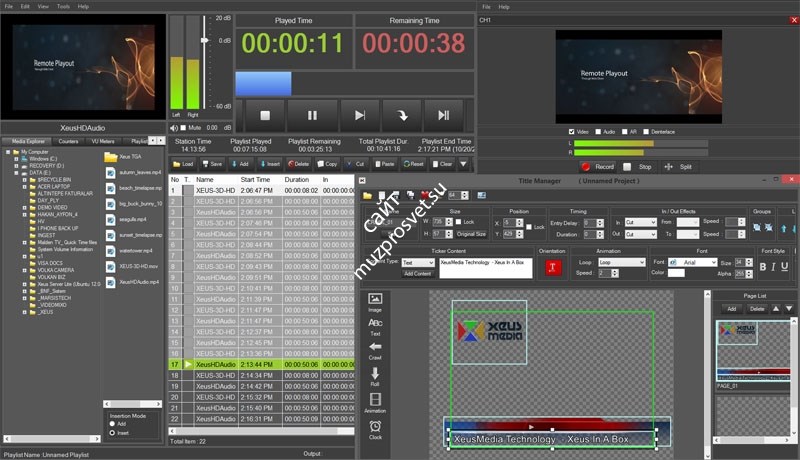Click Add Content button
The image size is (800, 460).
(x=417, y=274)
